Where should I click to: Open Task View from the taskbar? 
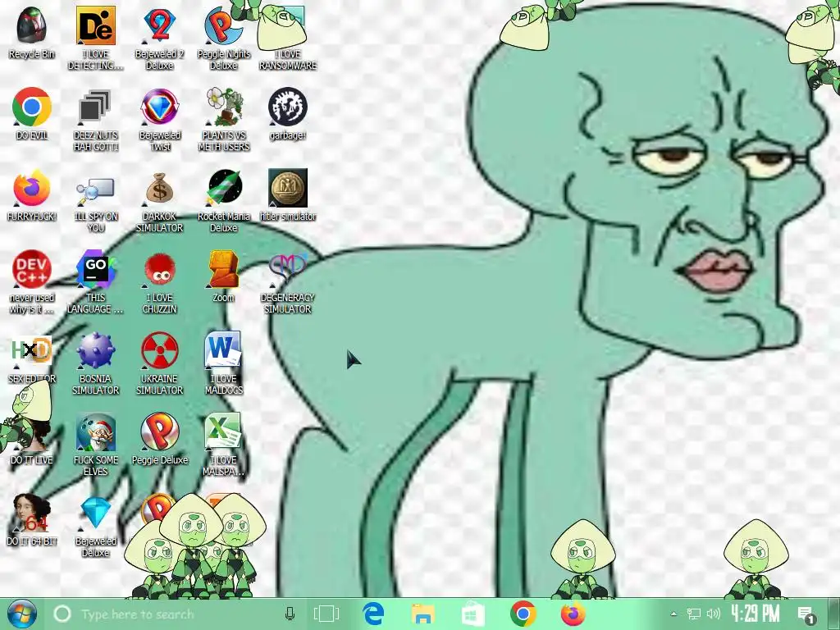326,614
